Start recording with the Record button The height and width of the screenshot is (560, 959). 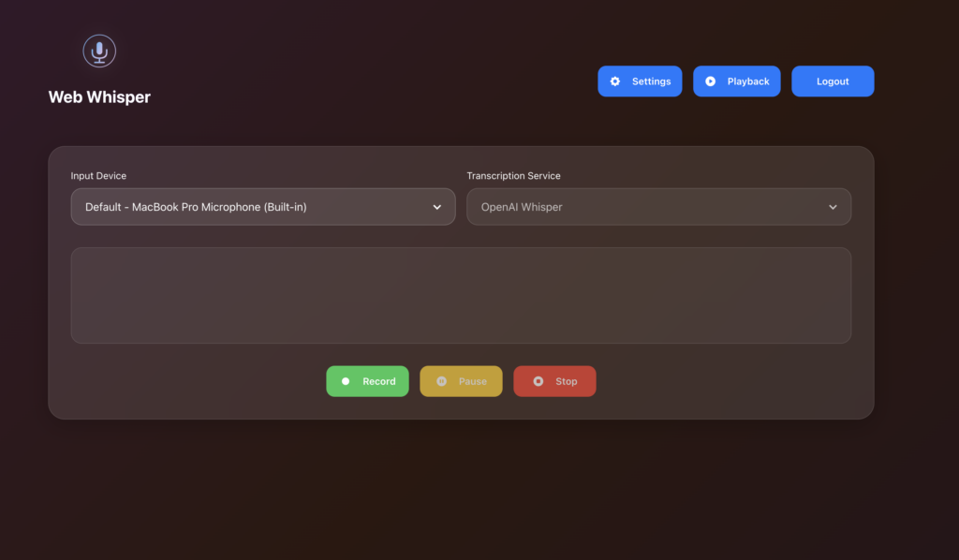(367, 381)
